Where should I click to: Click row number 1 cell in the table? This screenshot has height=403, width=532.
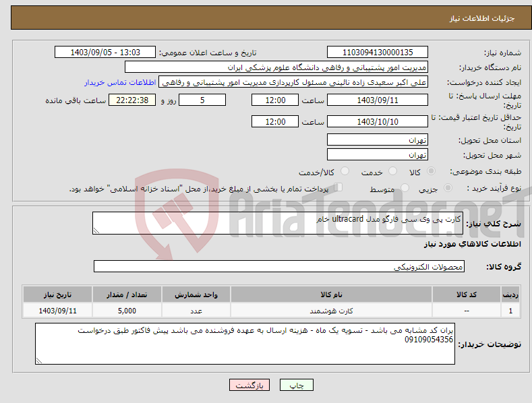coord(510,311)
